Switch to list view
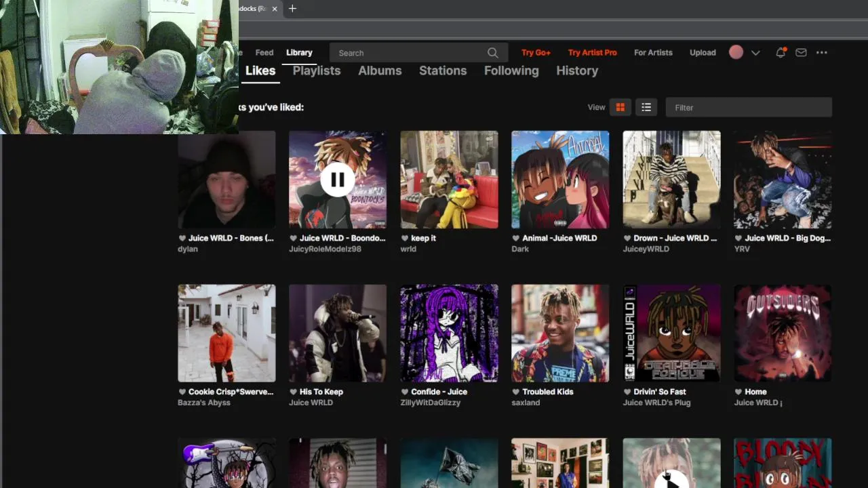Image resolution: width=868 pixels, height=488 pixels. [646, 107]
